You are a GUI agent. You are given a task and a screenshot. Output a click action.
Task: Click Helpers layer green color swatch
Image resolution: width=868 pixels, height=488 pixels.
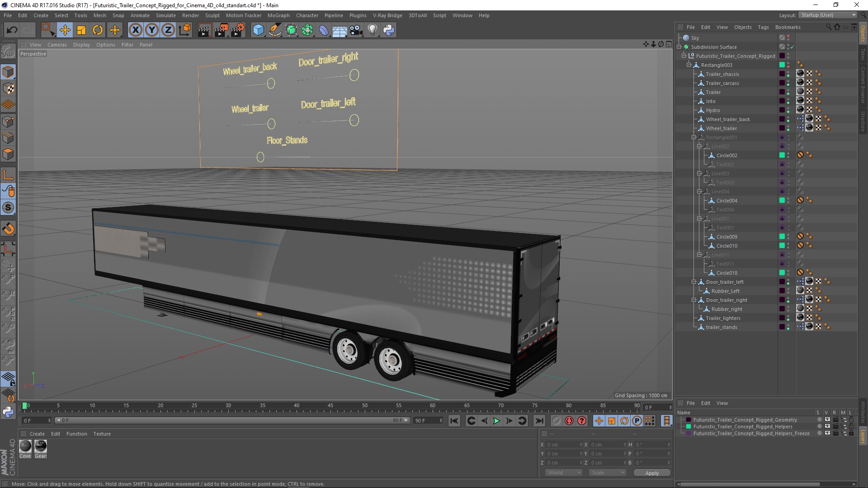(689, 427)
